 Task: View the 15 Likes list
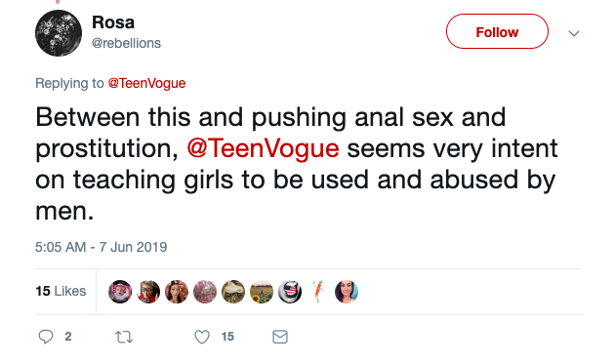pyautogui.click(x=61, y=291)
